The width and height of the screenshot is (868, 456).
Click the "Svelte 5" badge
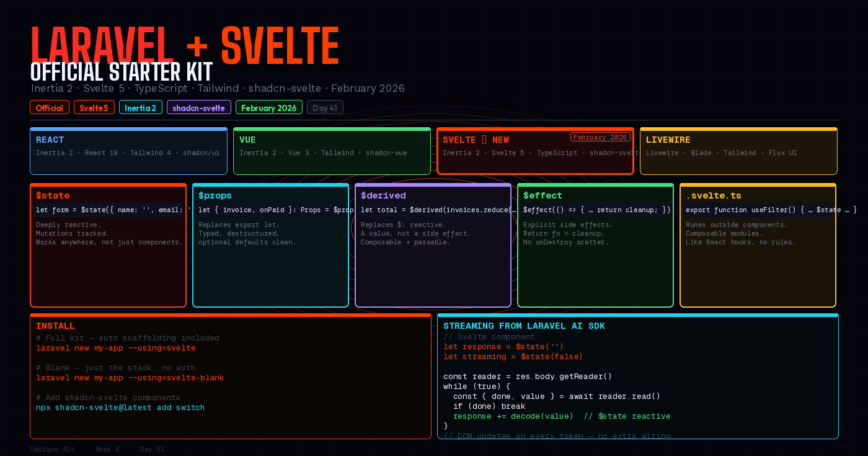(94, 107)
